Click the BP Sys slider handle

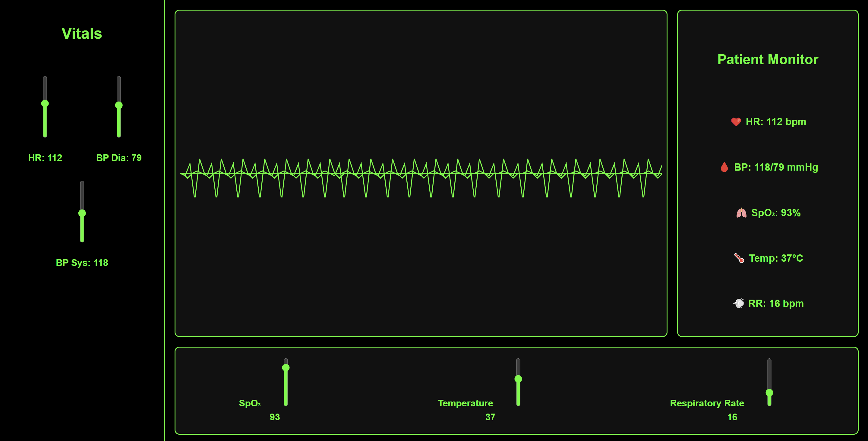tap(82, 213)
